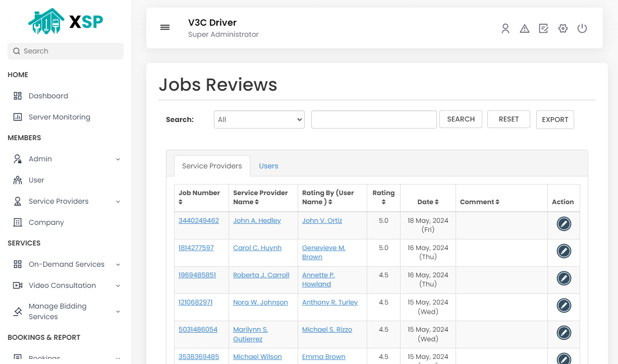Viewport: 618px width, 364px height.
Task: Click the logout power icon
Action: click(582, 28)
